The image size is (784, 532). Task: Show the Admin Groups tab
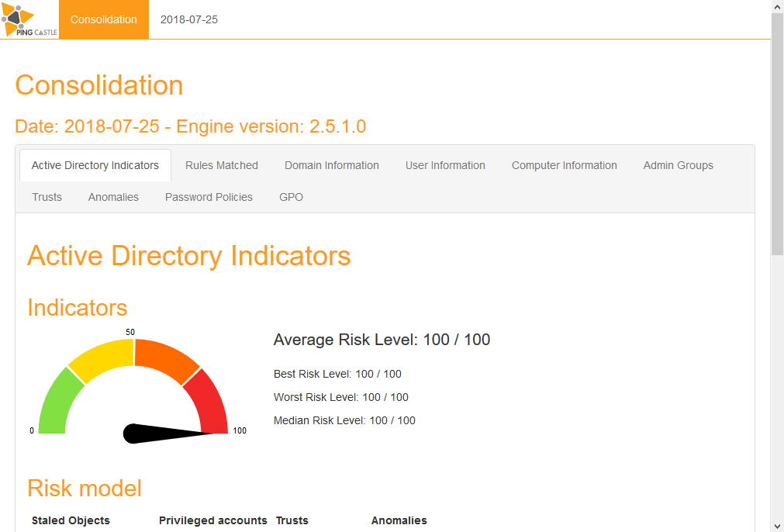(x=678, y=165)
